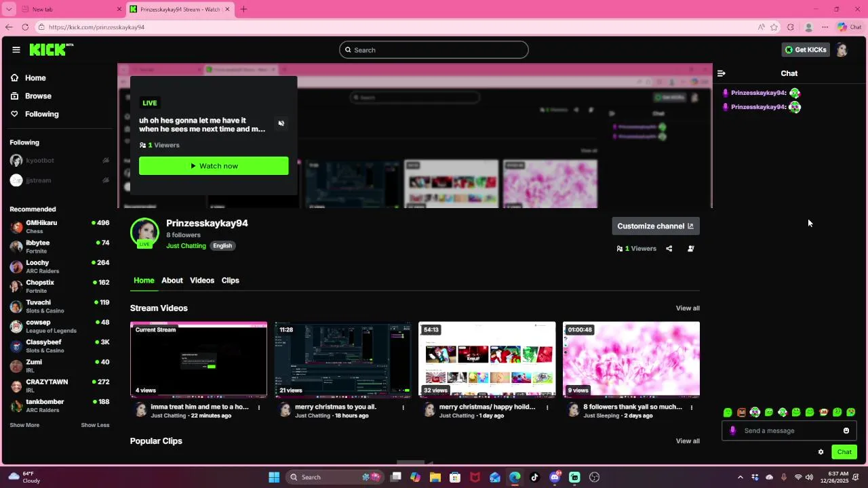Open the 01:00:48 pink flowers video thumbnail
Screen dimensions: 868x488
pyautogui.click(x=631, y=359)
